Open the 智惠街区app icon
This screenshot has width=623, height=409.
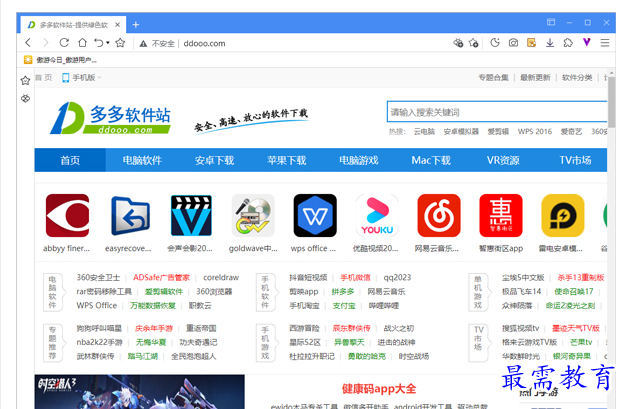(x=501, y=215)
